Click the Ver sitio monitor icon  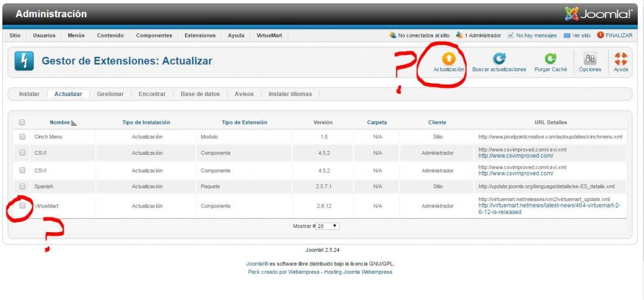coord(567,36)
